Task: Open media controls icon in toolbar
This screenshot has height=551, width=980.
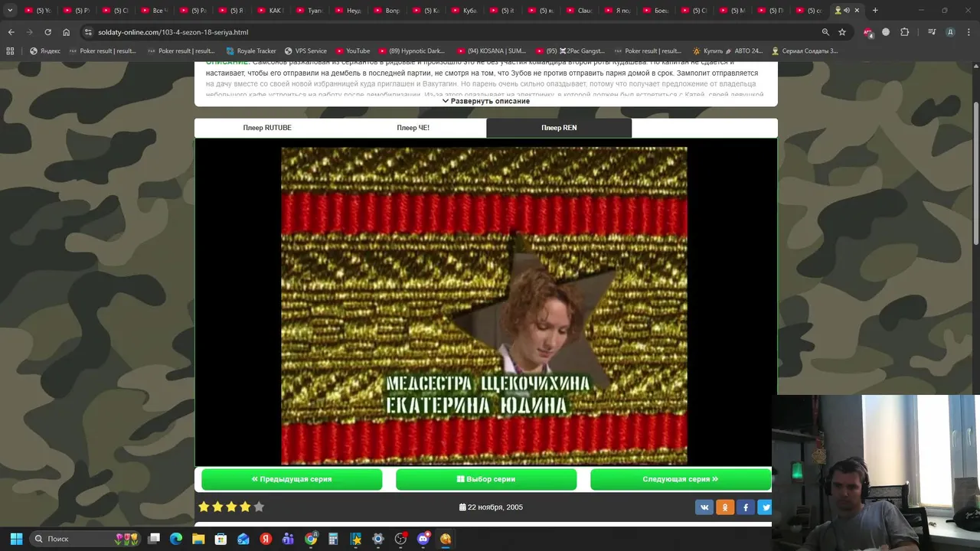Action: tap(931, 32)
